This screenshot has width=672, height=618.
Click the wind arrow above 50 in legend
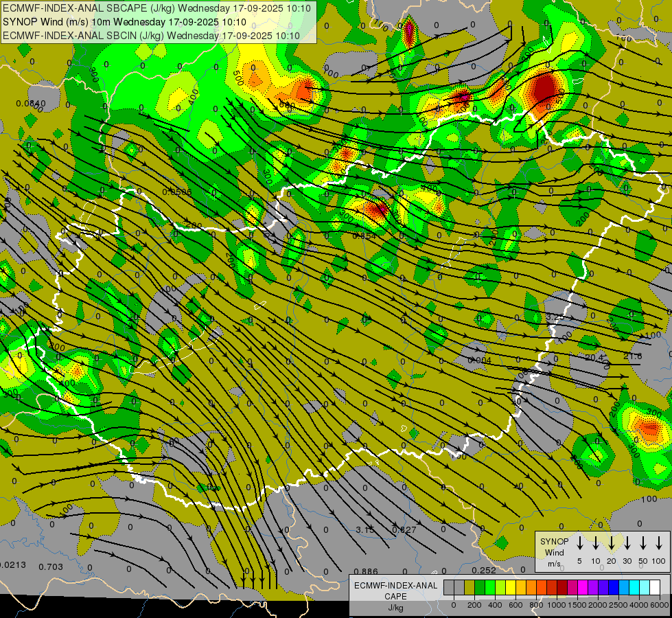643,543
